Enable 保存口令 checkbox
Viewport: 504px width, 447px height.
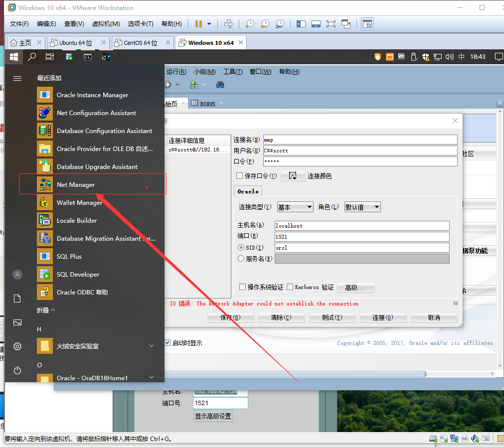[239, 176]
